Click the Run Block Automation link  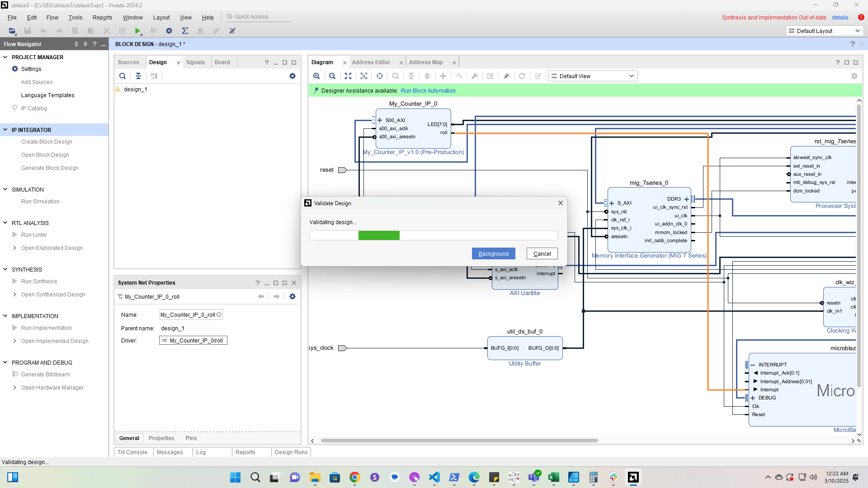428,91
